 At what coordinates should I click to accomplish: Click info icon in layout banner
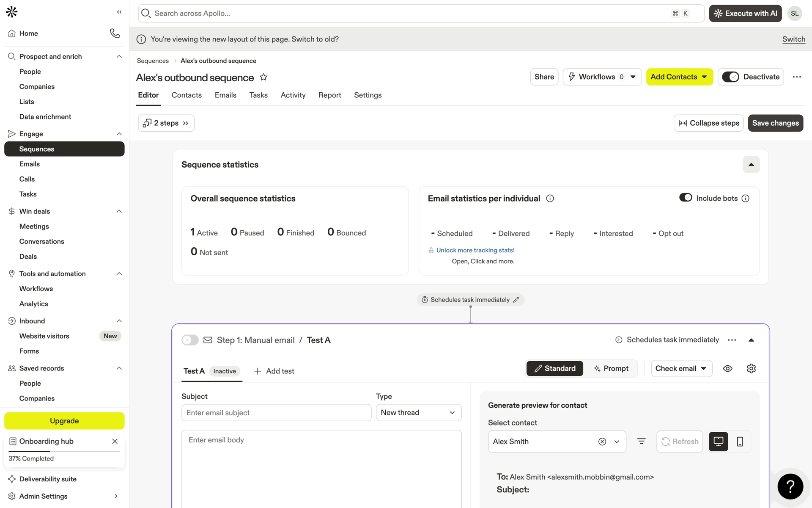point(141,39)
